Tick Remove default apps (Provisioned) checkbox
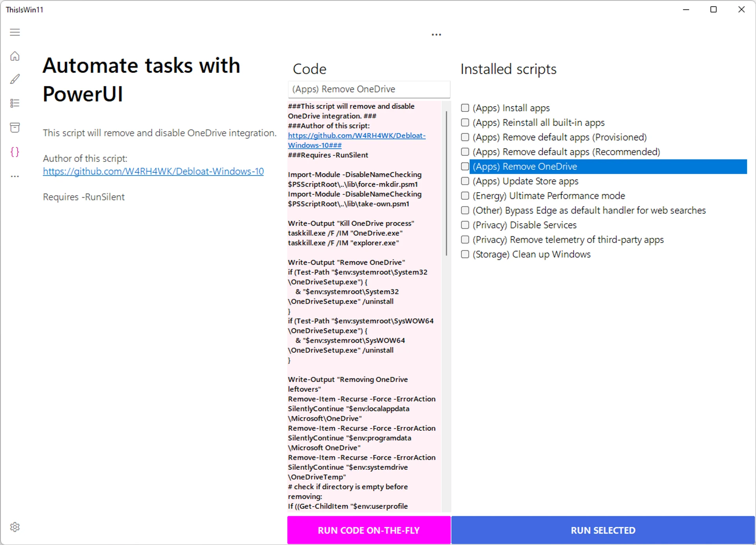 point(465,137)
